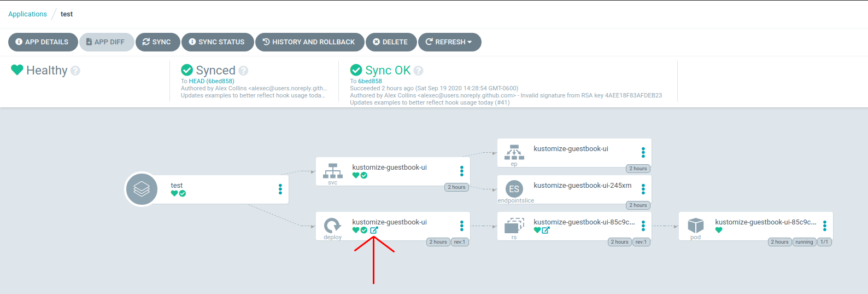Screen dimensions: 868x294
Task: Click the test application stack icon
Action: click(x=142, y=189)
